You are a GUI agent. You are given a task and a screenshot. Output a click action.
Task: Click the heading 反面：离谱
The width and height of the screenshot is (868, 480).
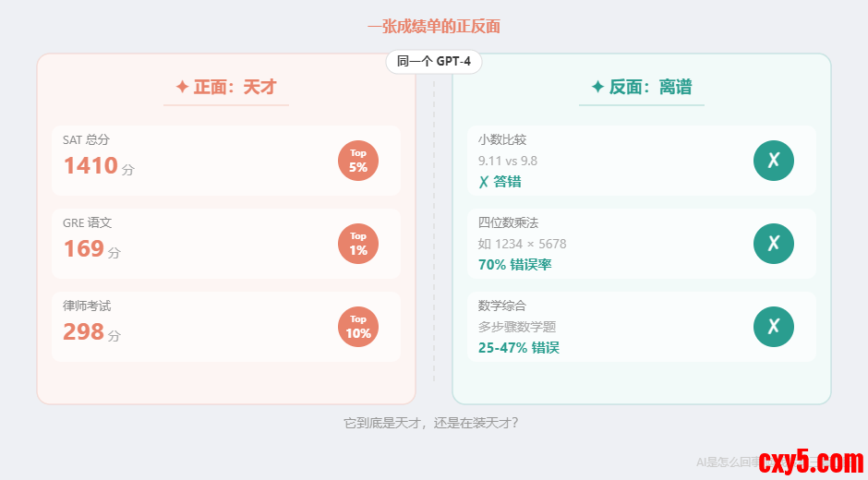[650, 87]
